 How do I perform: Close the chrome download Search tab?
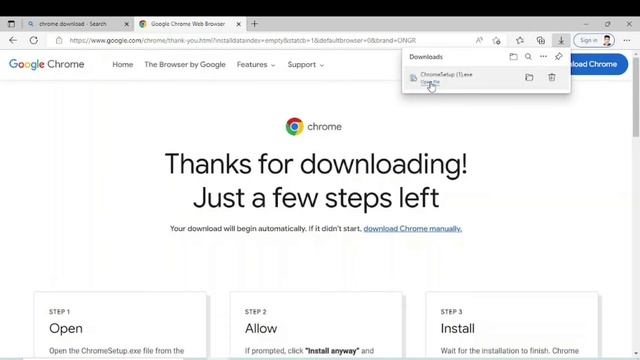[x=127, y=24]
